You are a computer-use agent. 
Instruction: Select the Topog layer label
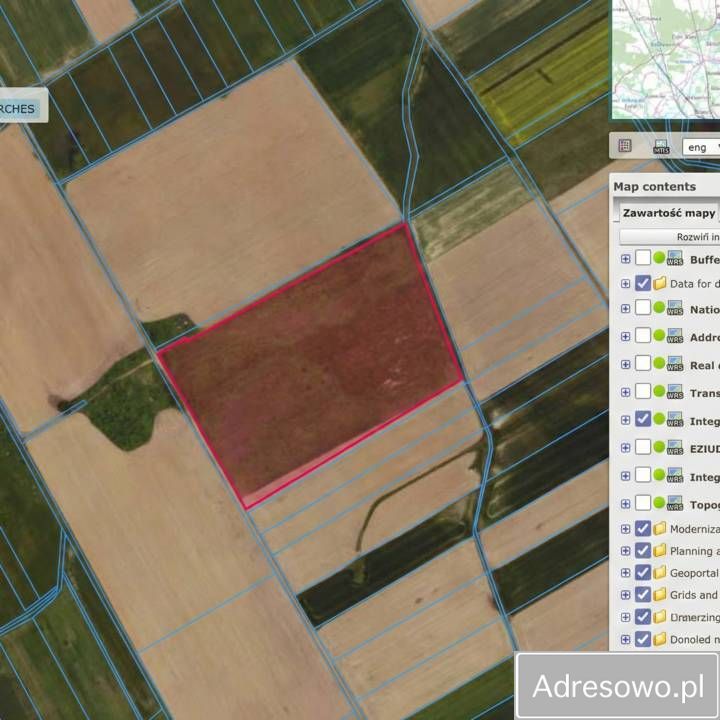pyautogui.click(x=705, y=505)
